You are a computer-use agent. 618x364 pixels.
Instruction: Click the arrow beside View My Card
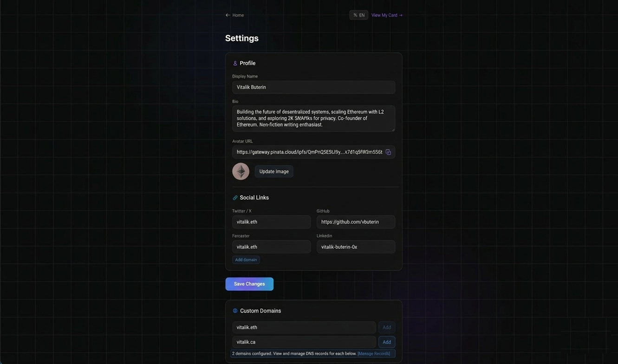tap(400, 15)
